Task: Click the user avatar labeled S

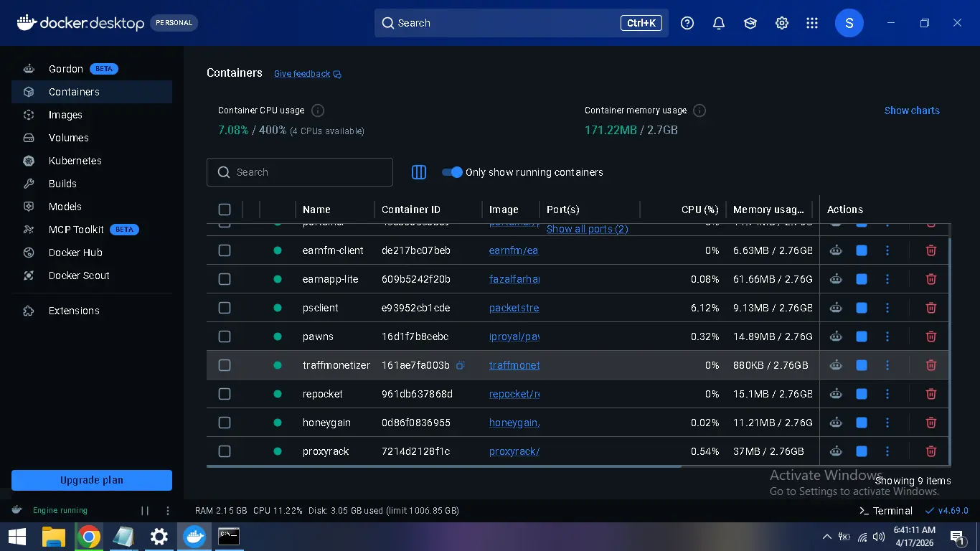Action: tap(849, 23)
